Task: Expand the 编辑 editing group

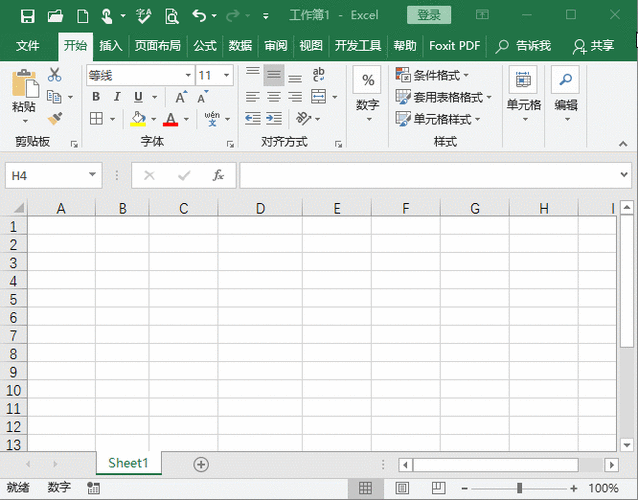Action: [x=566, y=94]
